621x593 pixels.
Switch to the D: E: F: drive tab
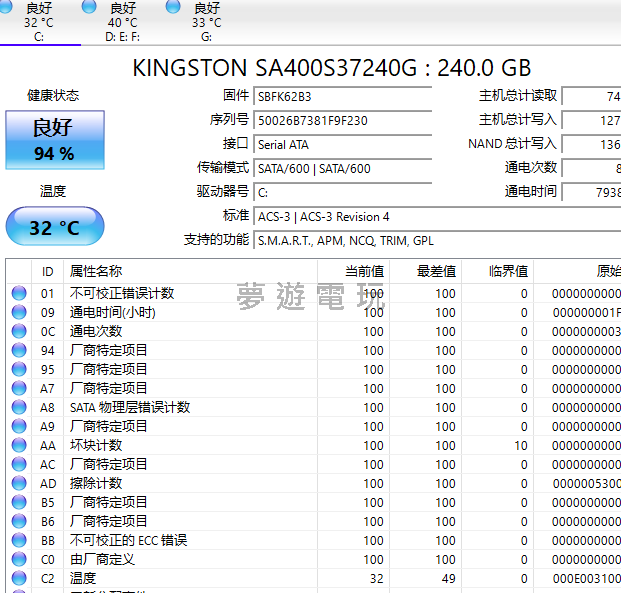pos(122,22)
